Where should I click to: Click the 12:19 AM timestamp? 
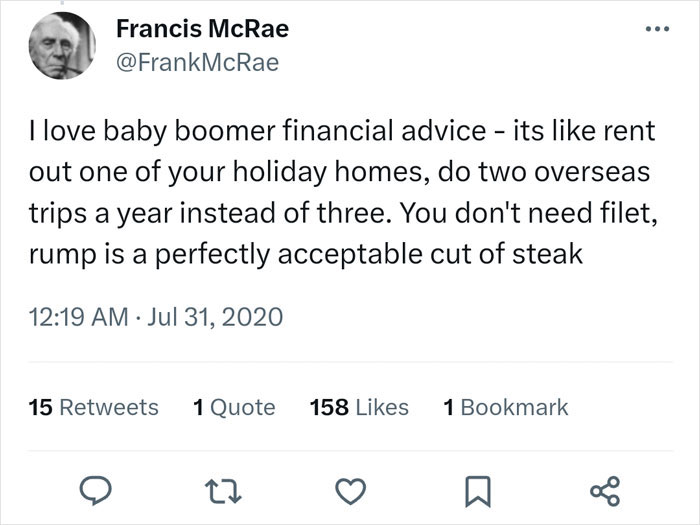coord(79,317)
